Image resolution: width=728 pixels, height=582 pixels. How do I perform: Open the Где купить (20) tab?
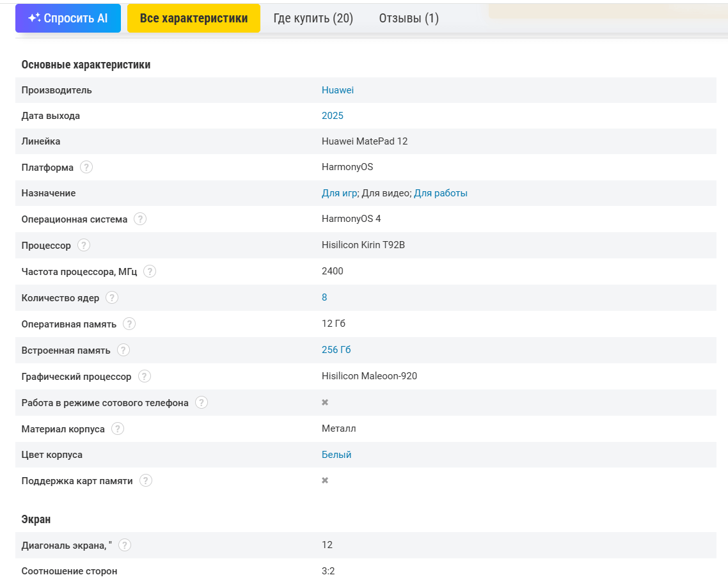[313, 19]
